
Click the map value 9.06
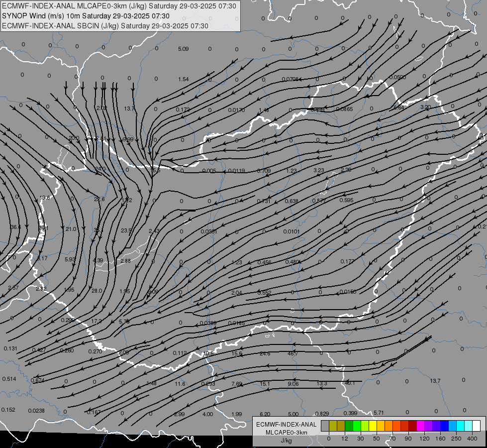(293, 384)
